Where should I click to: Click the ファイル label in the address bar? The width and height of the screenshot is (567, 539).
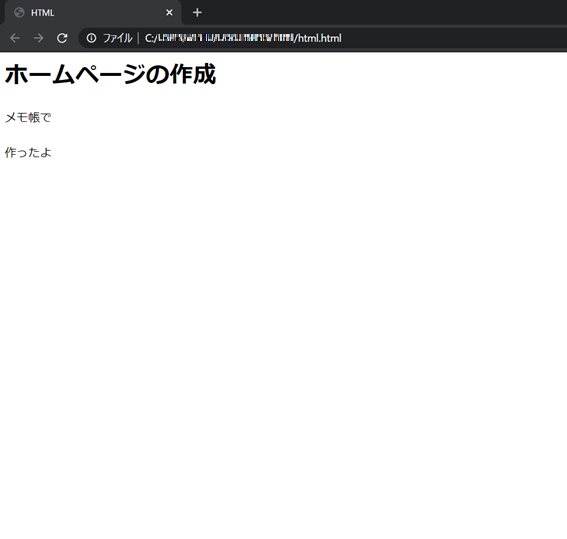(x=118, y=38)
